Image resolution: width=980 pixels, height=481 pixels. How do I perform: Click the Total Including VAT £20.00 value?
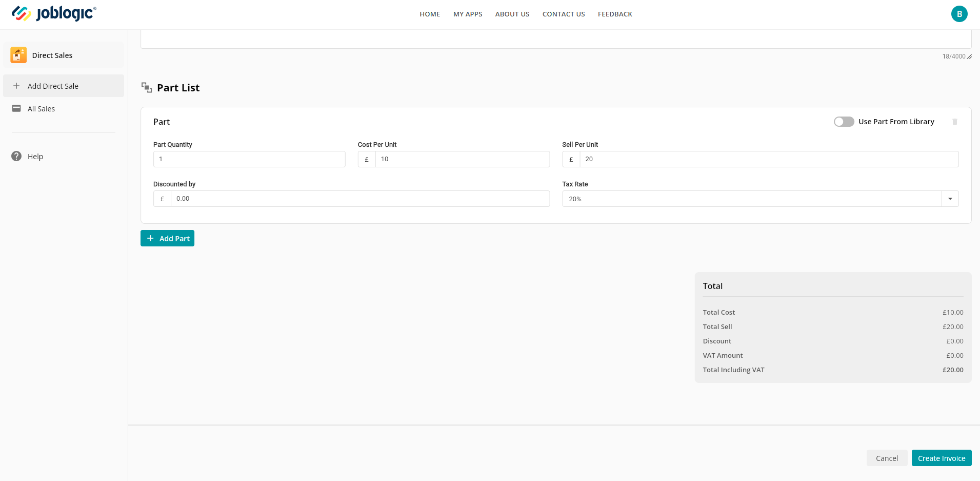coord(953,370)
